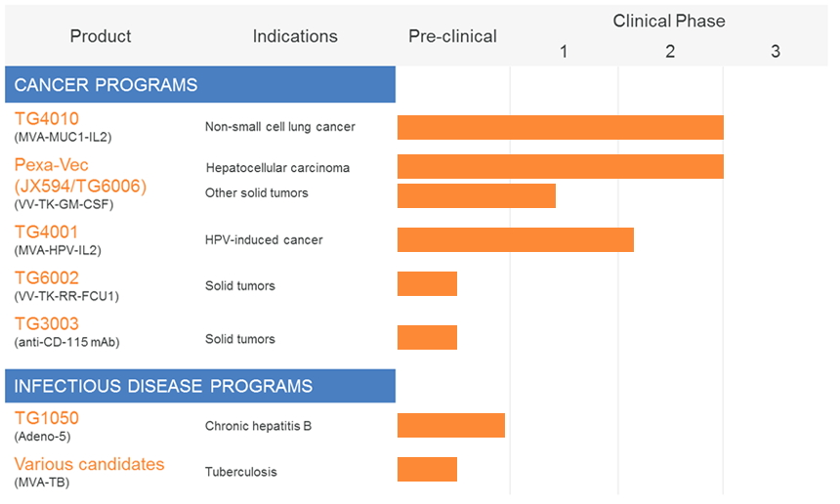840x504 pixels.
Task: Click the Pre-clinical column header
Action: [x=452, y=37]
